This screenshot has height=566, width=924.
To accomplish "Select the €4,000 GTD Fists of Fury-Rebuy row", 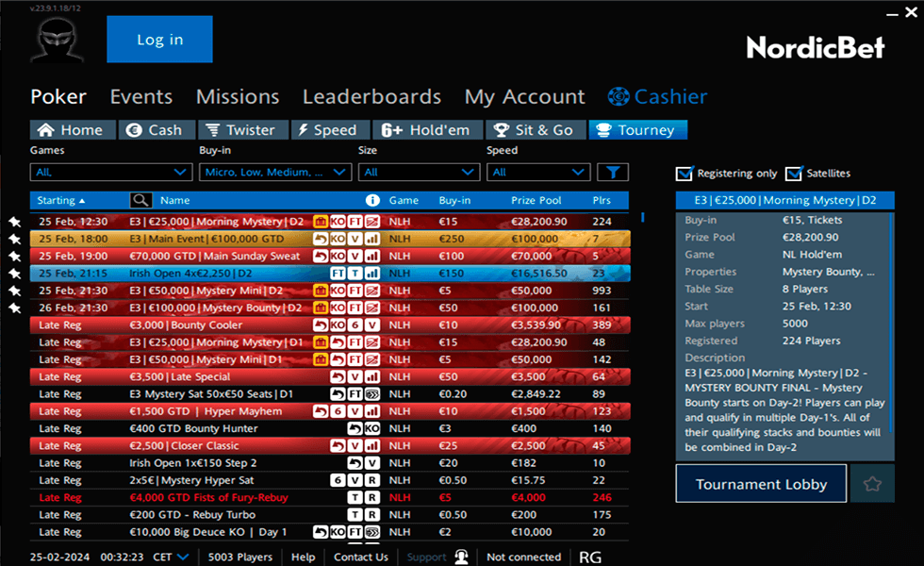I will coord(329,498).
